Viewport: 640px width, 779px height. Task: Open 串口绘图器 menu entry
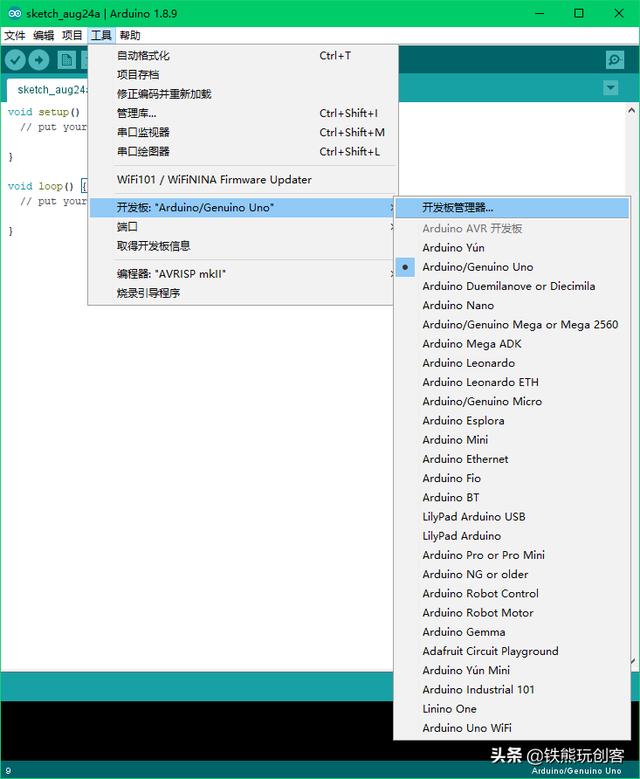click(243, 152)
